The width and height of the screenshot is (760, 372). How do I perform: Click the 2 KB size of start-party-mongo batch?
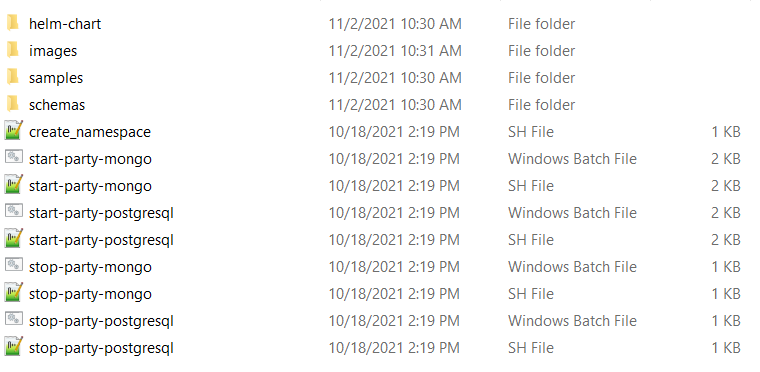[726, 159]
